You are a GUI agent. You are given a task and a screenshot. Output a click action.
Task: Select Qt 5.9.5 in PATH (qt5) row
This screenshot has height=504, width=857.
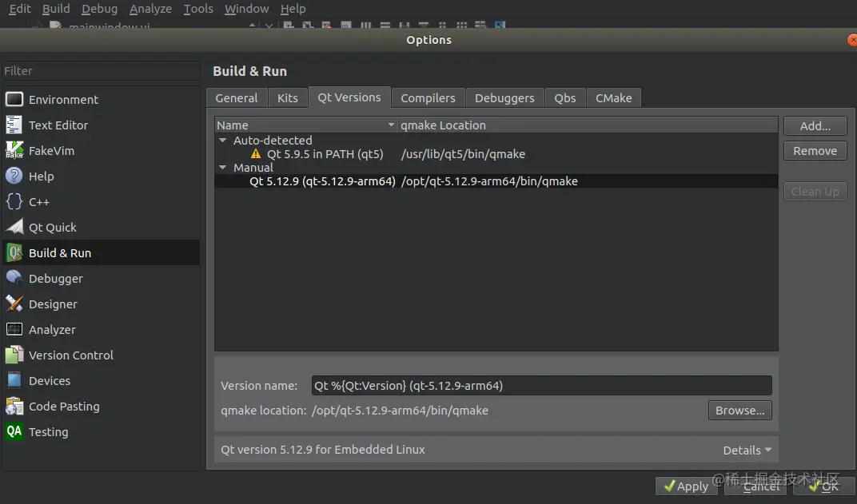(496, 154)
